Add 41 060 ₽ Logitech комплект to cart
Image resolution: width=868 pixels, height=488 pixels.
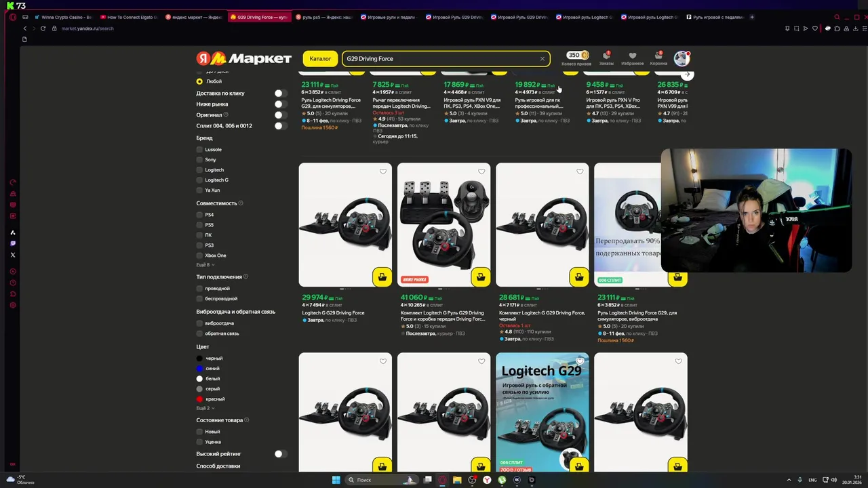click(x=481, y=277)
